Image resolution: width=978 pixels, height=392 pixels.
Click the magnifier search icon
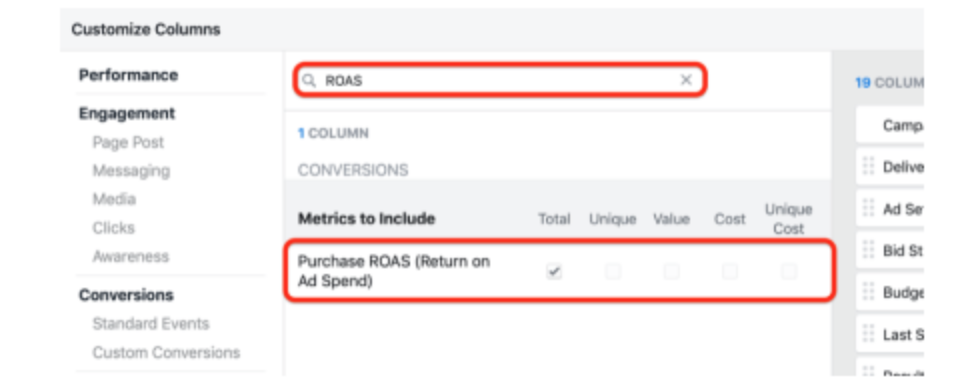(310, 81)
